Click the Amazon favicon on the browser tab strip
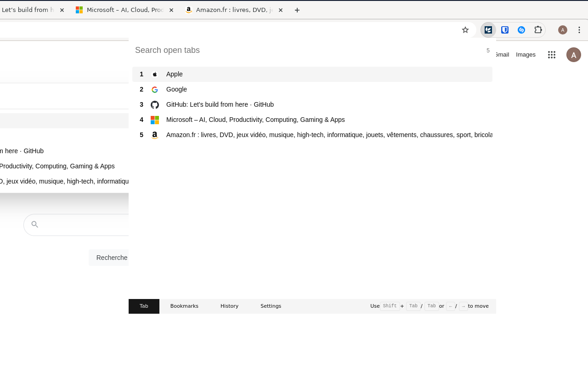This screenshot has height=368, width=588. point(188,10)
